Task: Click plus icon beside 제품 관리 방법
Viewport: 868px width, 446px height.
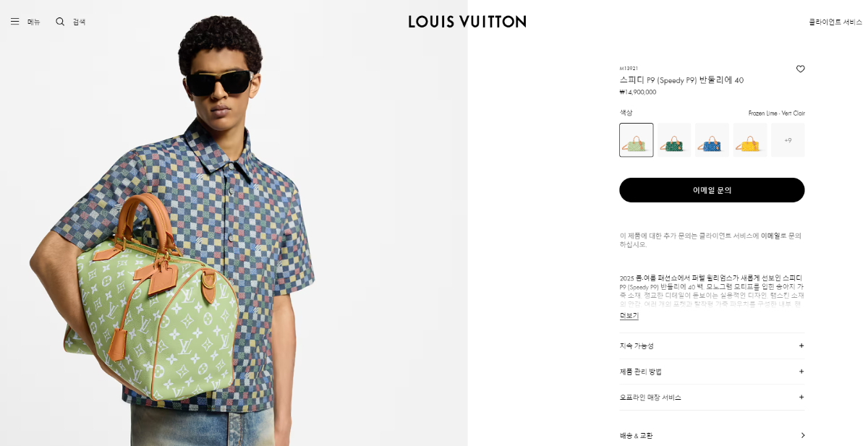Action: [x=801, y=372]
